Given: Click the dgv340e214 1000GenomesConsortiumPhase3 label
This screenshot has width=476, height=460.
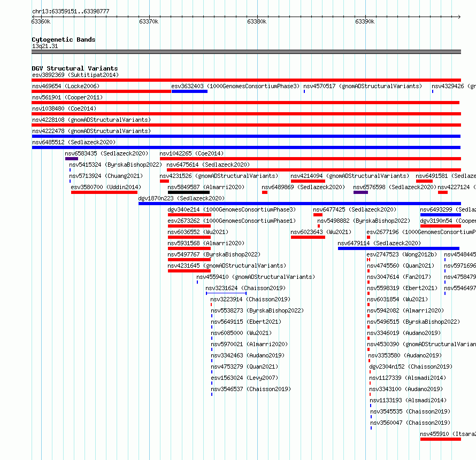Looking at the screenshot, I should [232, 209].
